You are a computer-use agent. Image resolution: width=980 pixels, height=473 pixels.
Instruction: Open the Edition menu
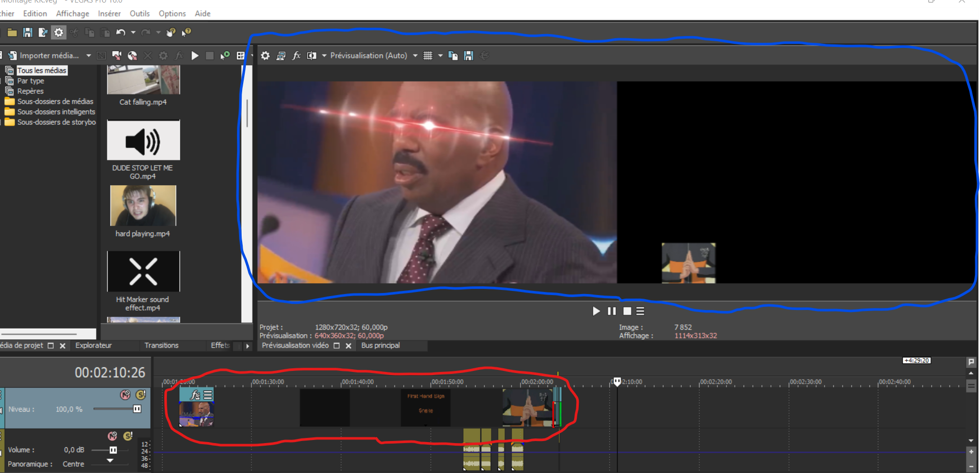pyautogui.click(x=35, y=13)
